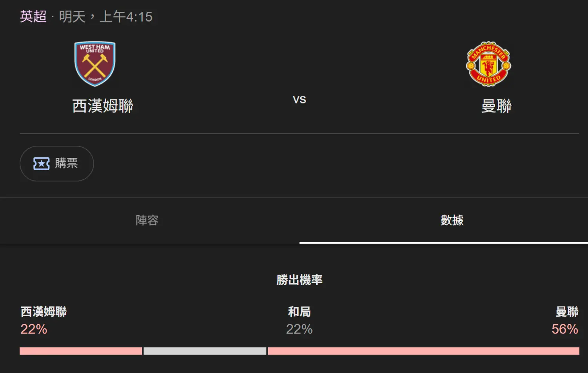Click the VS text between teams

[299, 100]
